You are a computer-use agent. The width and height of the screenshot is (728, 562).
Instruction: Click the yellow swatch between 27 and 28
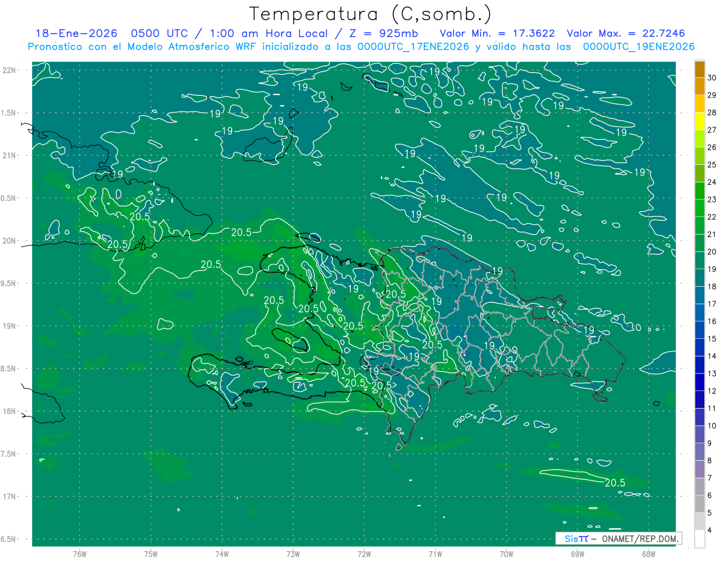click(699, 121)
